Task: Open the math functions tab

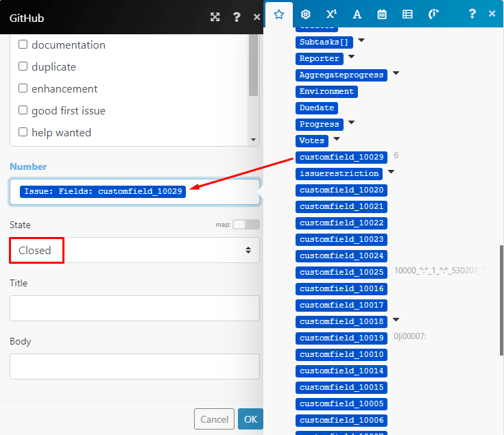Action: (x=331, y=14)
